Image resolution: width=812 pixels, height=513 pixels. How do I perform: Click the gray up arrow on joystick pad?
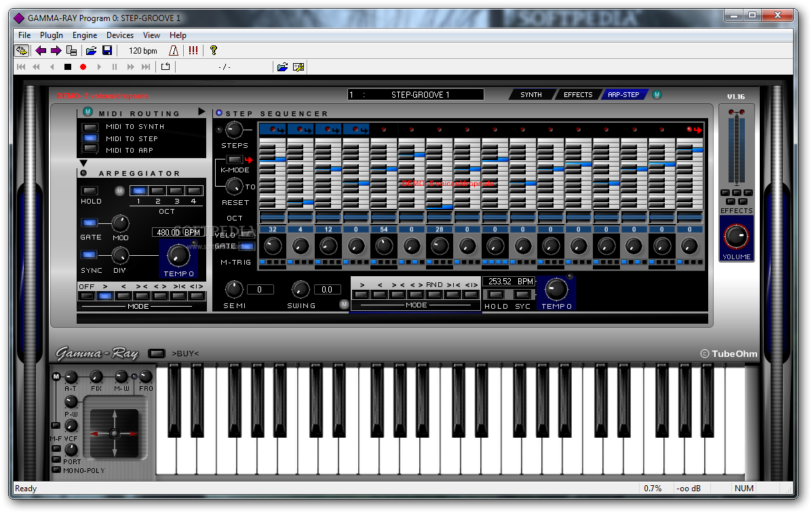pos(115,414)
